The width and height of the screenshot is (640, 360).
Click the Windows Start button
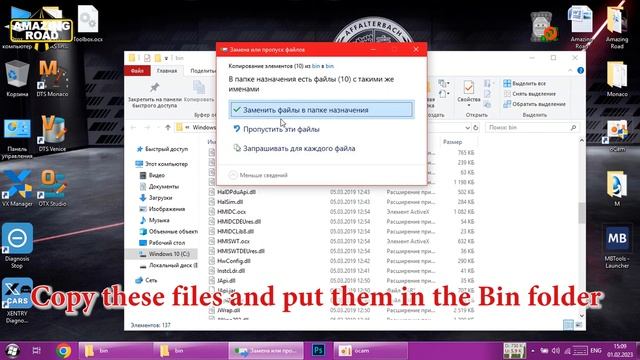[12, 351]
